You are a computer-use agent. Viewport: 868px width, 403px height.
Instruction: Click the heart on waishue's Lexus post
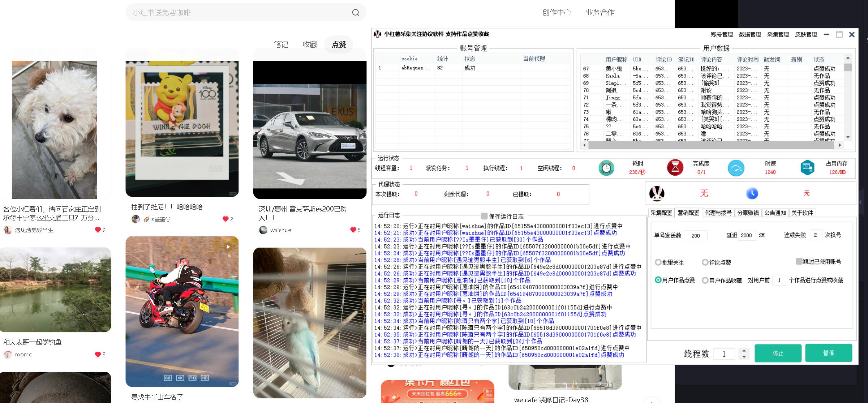(x=353, y=230)
